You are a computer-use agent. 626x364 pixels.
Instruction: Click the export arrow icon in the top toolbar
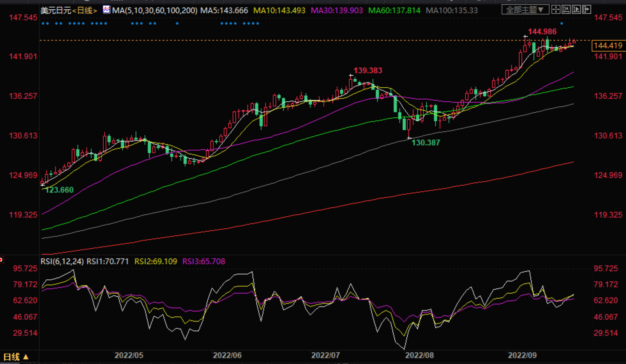point(586,9)
